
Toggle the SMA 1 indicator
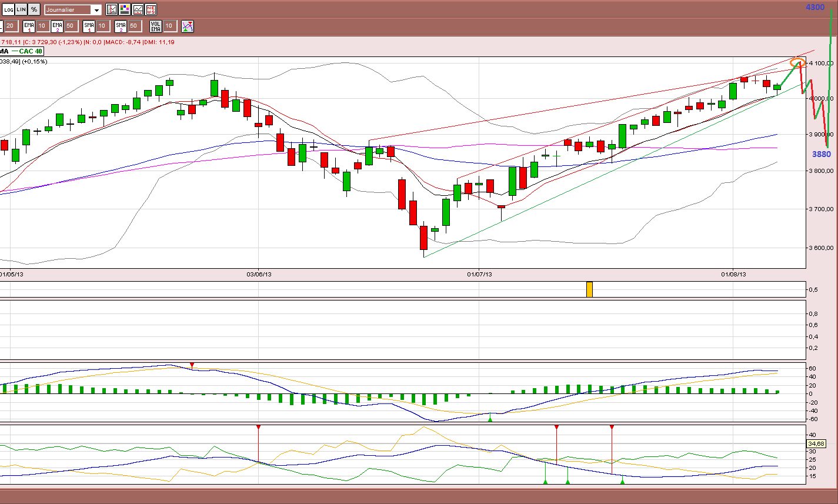(x=89, y=26)
